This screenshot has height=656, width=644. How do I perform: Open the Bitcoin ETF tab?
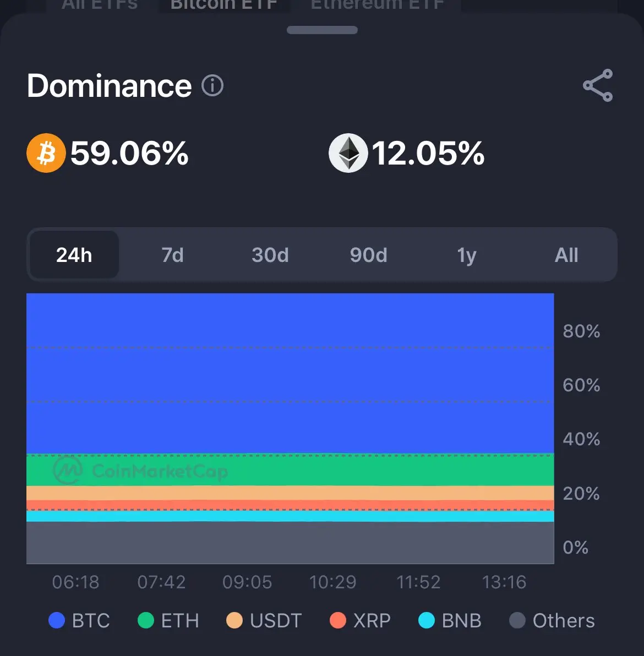[x=223, y=6]
